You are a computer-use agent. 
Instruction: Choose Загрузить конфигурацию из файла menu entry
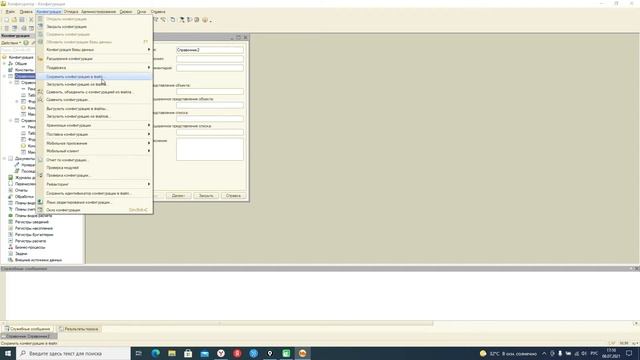click(x=95, y=84)
